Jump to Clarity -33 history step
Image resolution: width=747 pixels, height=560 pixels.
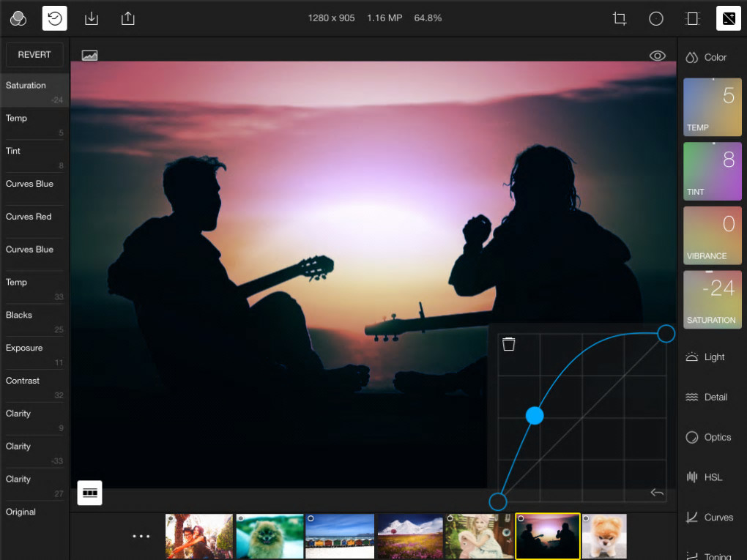coord(34,452)
